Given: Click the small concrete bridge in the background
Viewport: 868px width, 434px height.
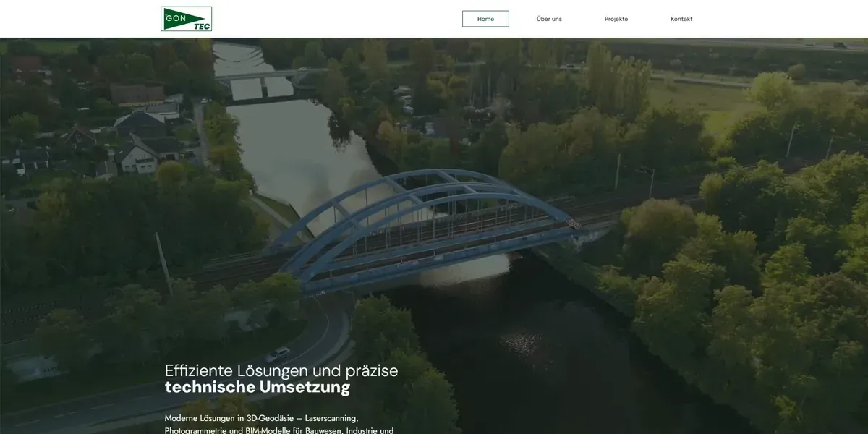Looking at the screenshot, I should [260, 76].
